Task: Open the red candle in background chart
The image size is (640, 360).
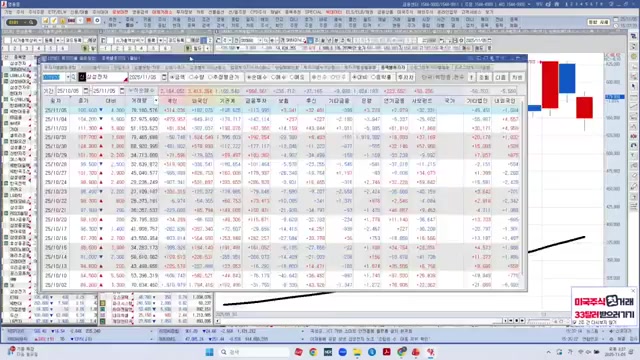Action: pyautogui.click(x=550, y=84)
